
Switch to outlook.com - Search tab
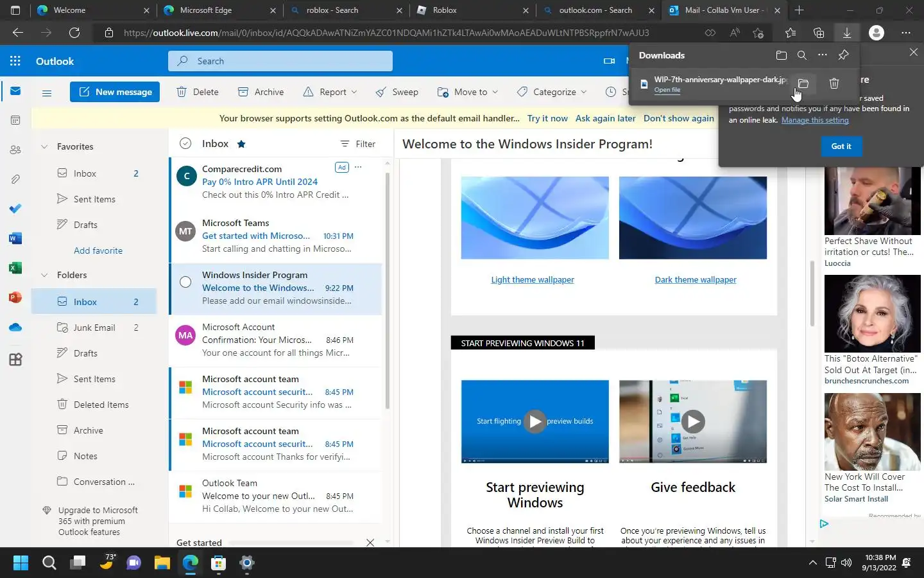598,10
